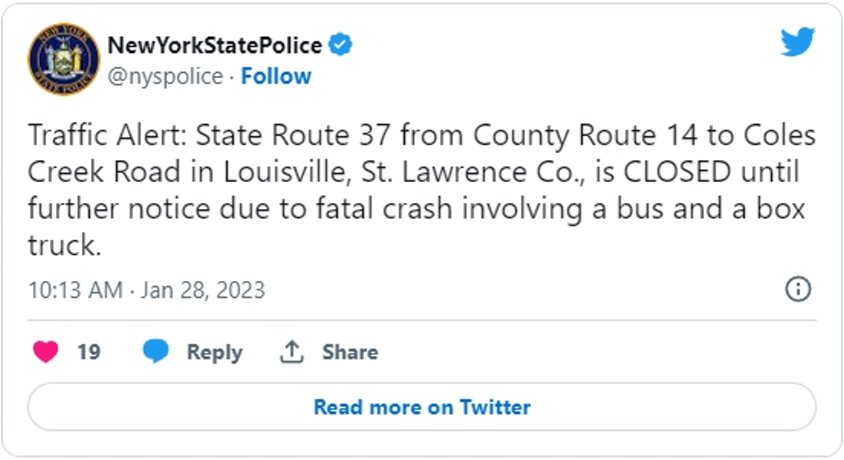Click the Twitter bird logo
The width and height of the screenshot is (844, 460).
pos(798,41)
